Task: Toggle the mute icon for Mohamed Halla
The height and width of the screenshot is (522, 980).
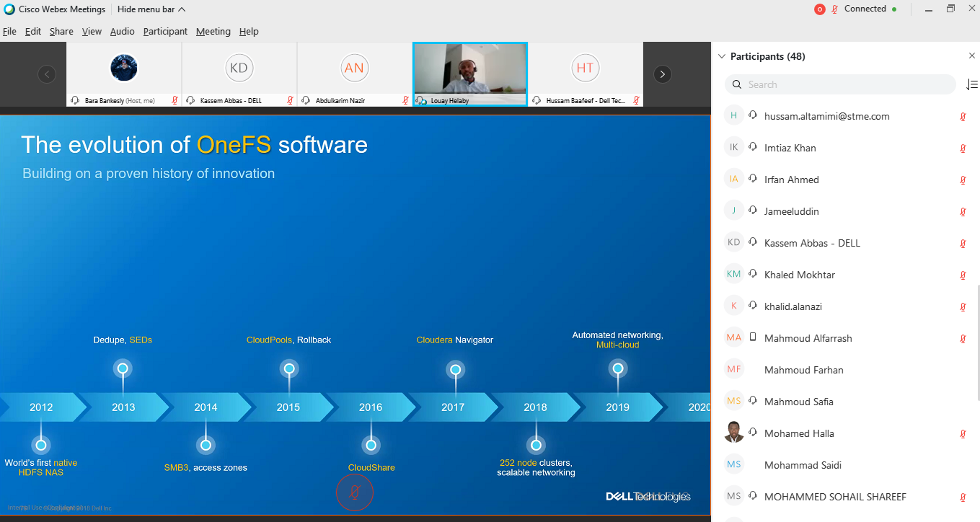Action: (x=963, y=433)
